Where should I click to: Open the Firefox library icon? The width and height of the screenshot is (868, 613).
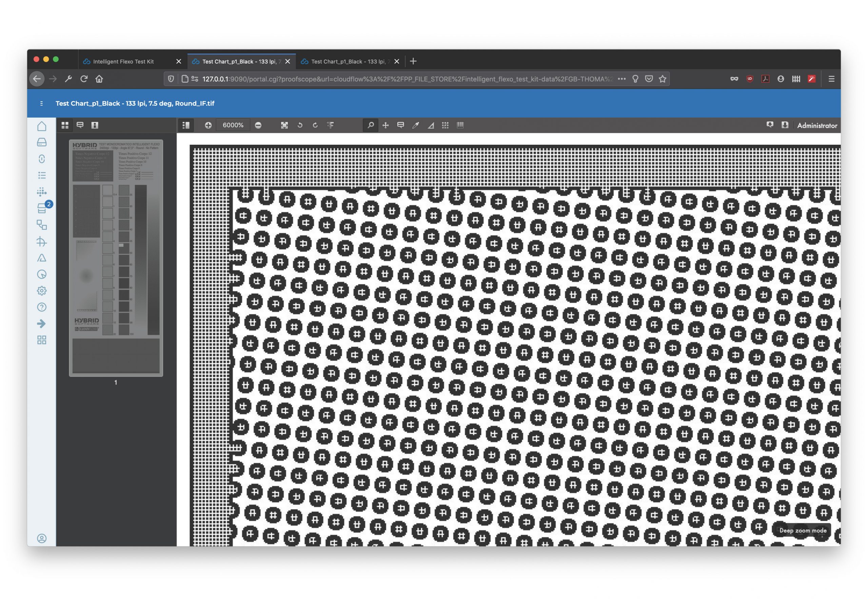coord(796,79)
